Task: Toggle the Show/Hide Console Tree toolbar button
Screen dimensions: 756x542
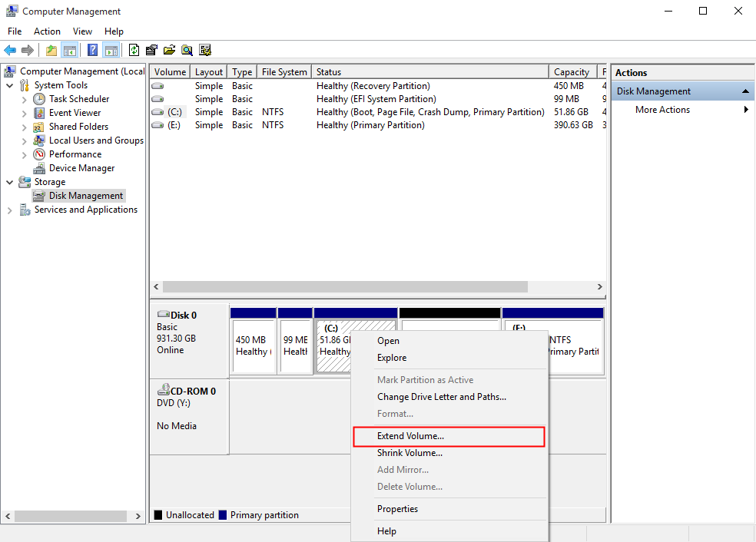Action: click(x=70, y=50)
